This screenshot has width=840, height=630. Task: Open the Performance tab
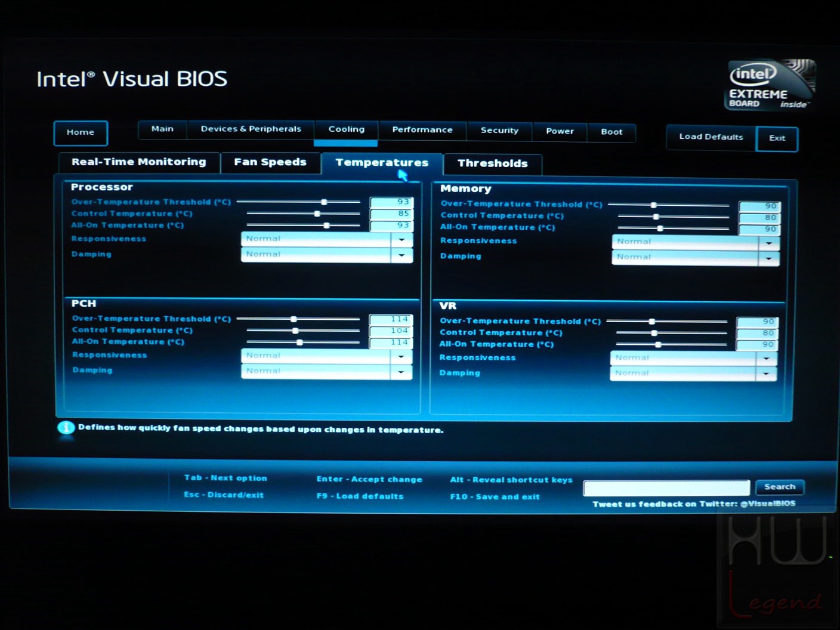[422, 130]
